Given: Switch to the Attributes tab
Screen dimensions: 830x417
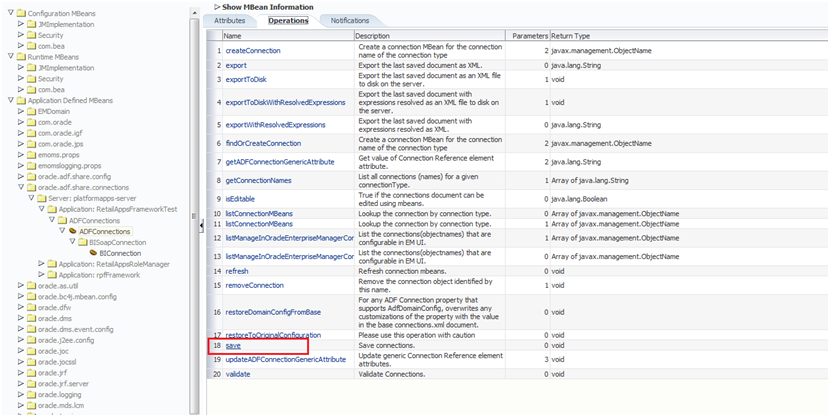Looking at the screenshot, I should [x=229, y=21].
